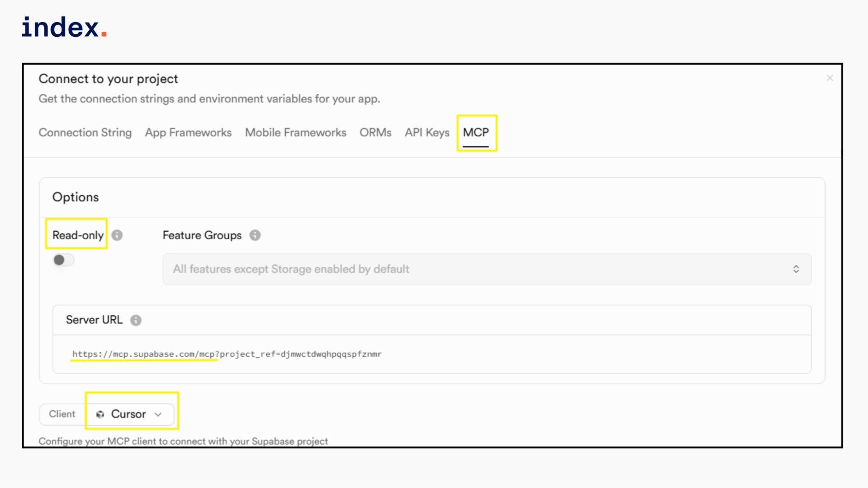This screenshot has width=868, height=488.
Task: Click the index. logo
Action: click(x=64, y=27)
